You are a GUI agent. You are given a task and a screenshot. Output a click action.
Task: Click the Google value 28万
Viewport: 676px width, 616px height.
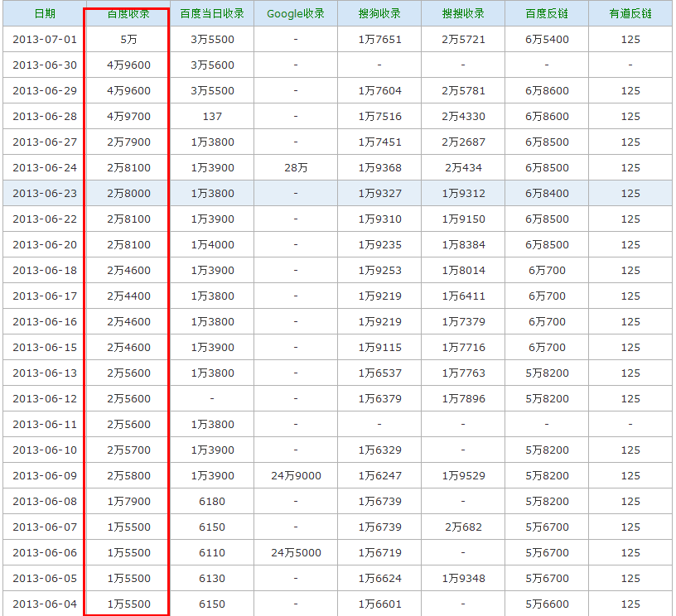pos(296,167)
